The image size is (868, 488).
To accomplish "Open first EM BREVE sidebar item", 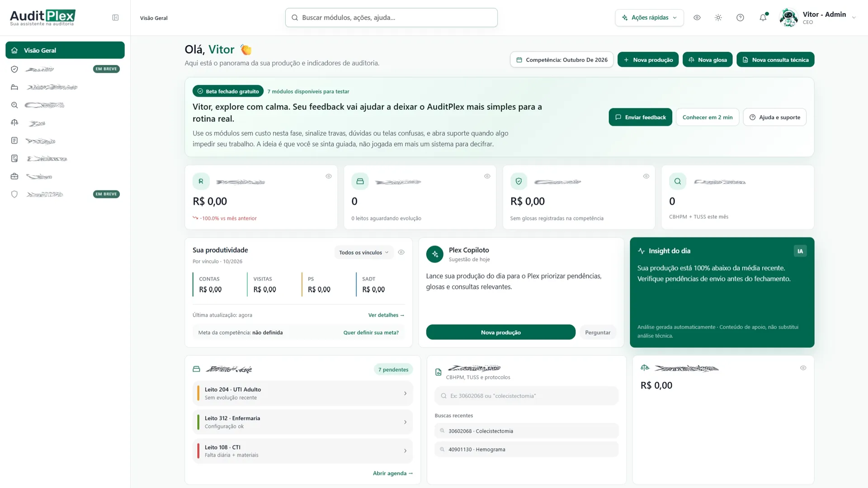I will [65, 69].
